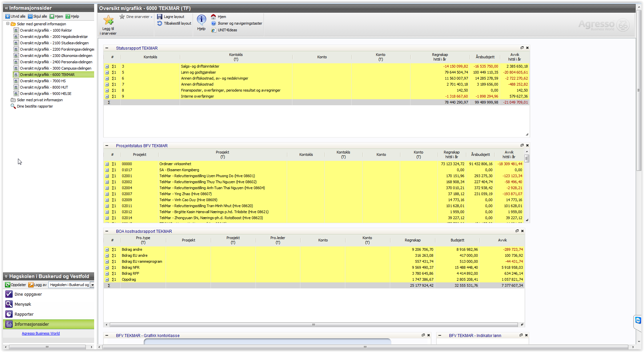The width and height of the screenshot is (644, 352).
Task: Close the BOA kostnadsrapport TEKMAR panel
Action: (522, 231)
